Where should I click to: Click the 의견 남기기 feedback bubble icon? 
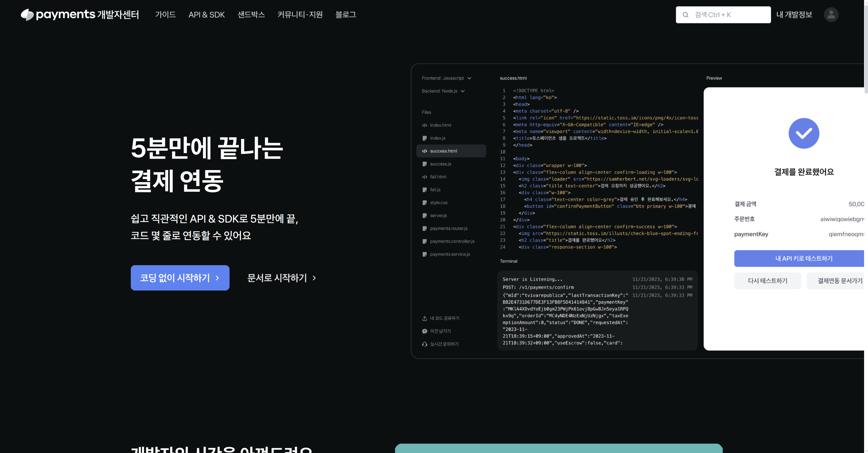coord(425,331)
